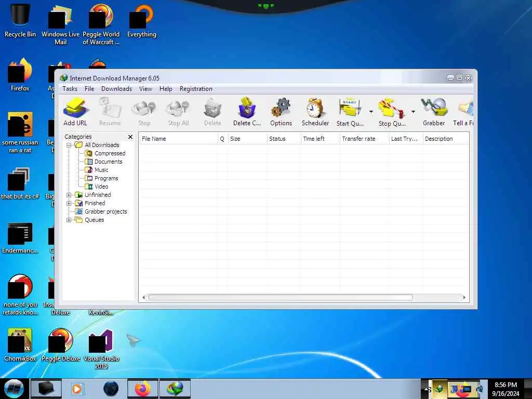This screenshot has width=532, height=399.
Task: Select the Compressed category
Action: 105,153
